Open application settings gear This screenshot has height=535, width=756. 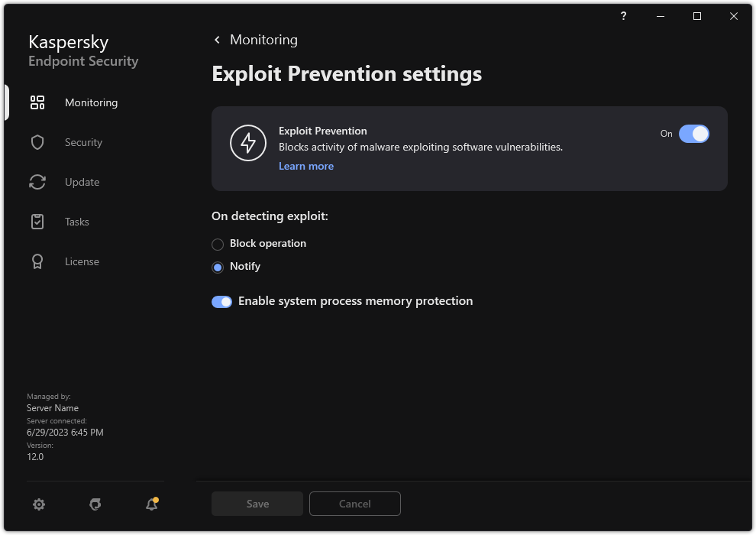[39, 504]
